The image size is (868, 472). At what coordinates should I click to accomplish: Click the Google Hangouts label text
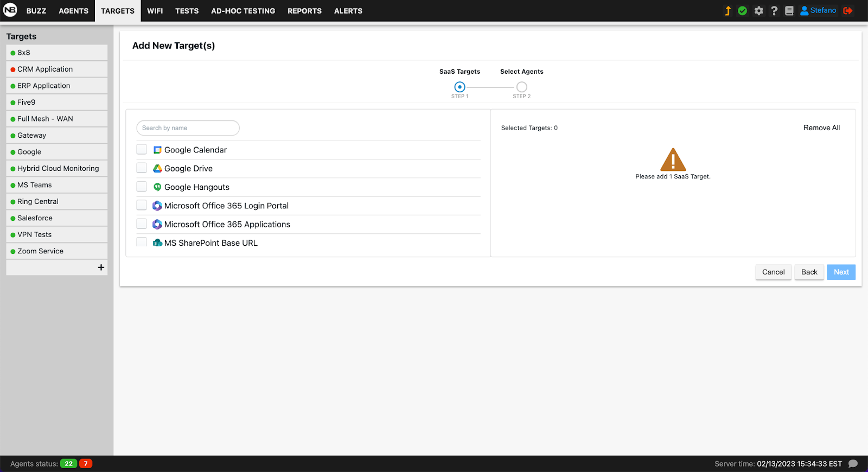197,187
